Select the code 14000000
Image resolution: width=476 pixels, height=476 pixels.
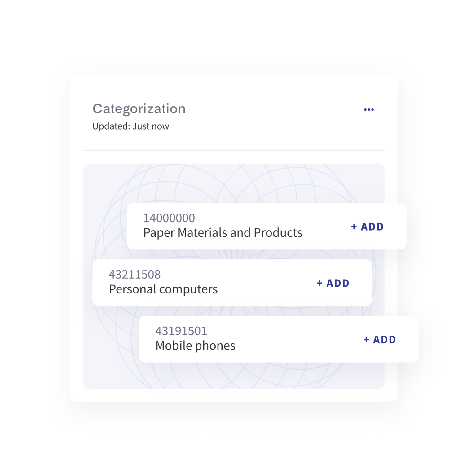pyautogui.click(x=169, y=218)
